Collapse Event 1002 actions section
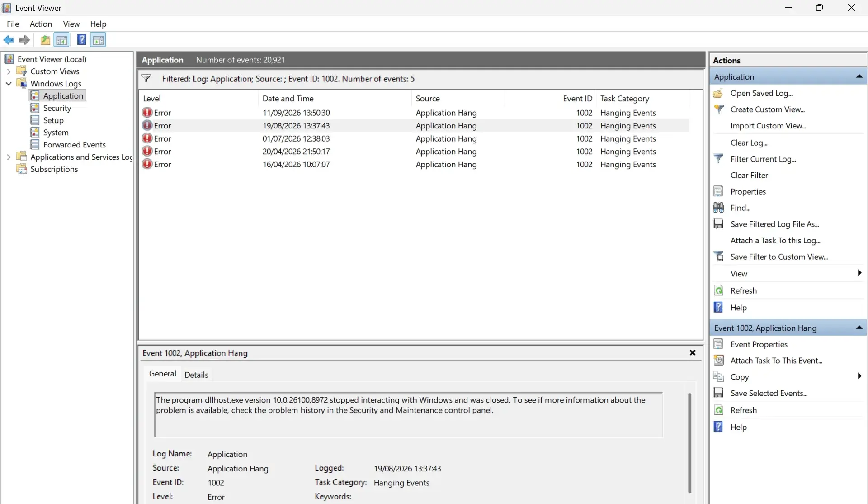 tap(859, 328)
